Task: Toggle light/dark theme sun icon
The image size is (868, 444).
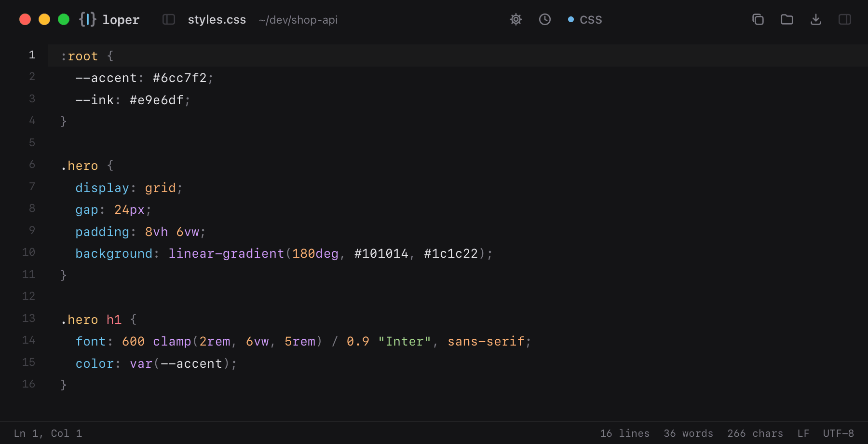Action: click(x=516, y=19)
